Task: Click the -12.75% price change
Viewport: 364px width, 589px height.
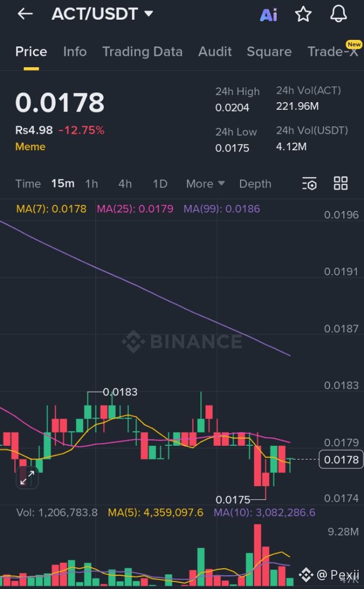Action: click(x=81, y=131)
